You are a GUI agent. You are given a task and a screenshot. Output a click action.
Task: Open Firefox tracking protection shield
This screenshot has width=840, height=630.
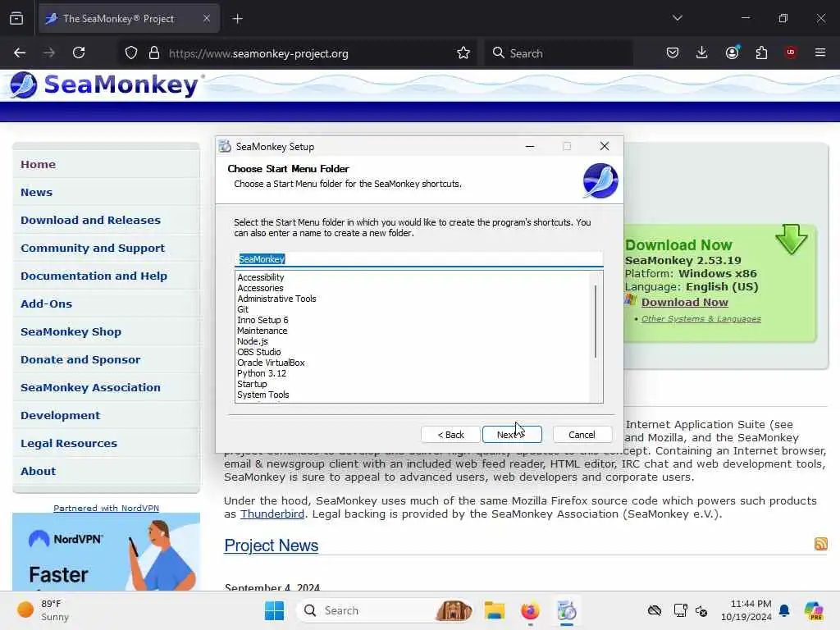tap(131, 53)
